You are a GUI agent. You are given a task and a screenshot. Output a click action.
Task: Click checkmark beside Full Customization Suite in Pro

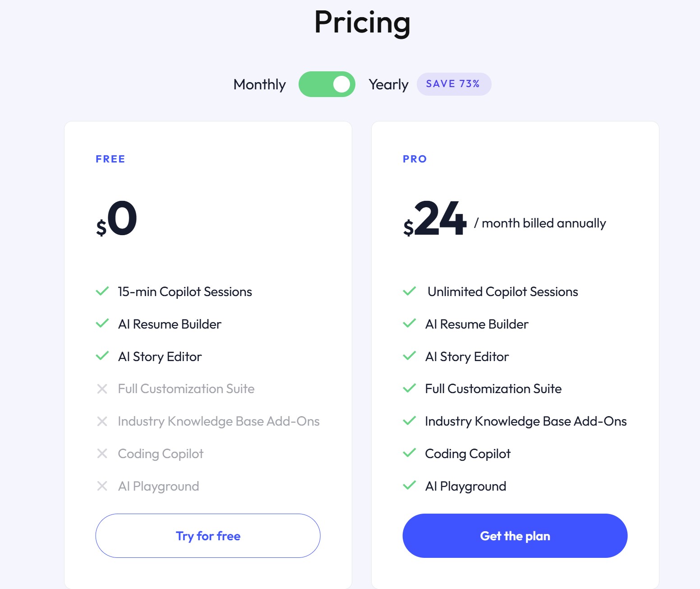[x=410, y=388]
